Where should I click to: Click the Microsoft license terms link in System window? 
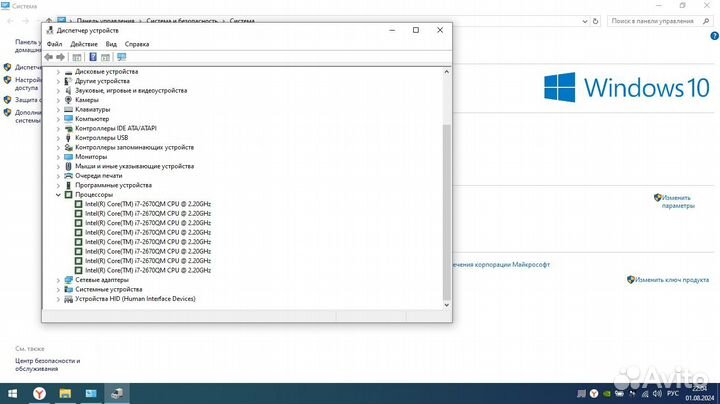coord(501,264)
